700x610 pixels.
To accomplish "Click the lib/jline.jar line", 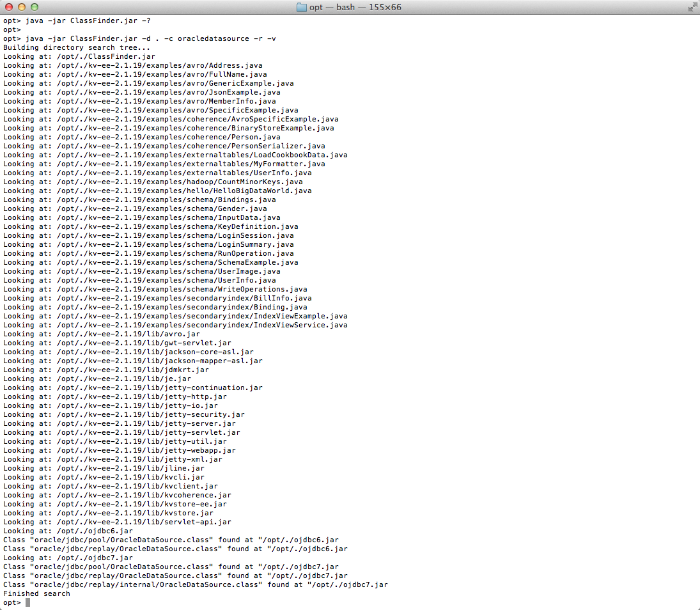I will click(x=104, y=468).
